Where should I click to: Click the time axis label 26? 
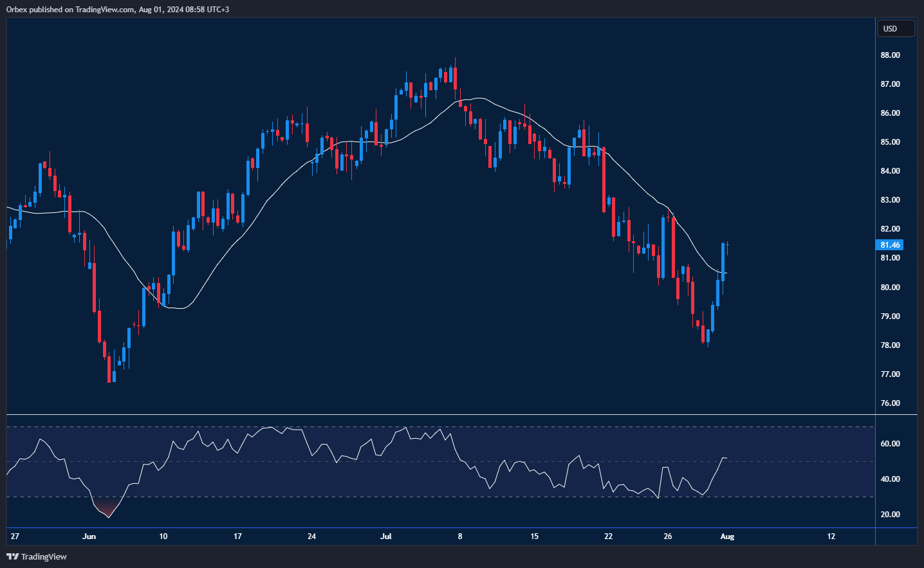(x=668, y=536)
